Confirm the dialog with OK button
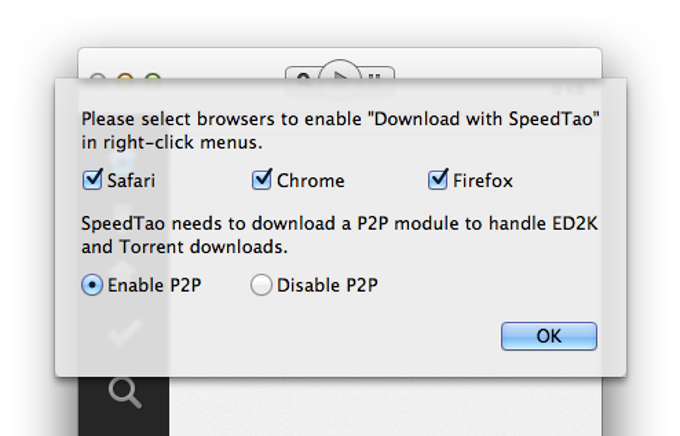 click(548, 336)
